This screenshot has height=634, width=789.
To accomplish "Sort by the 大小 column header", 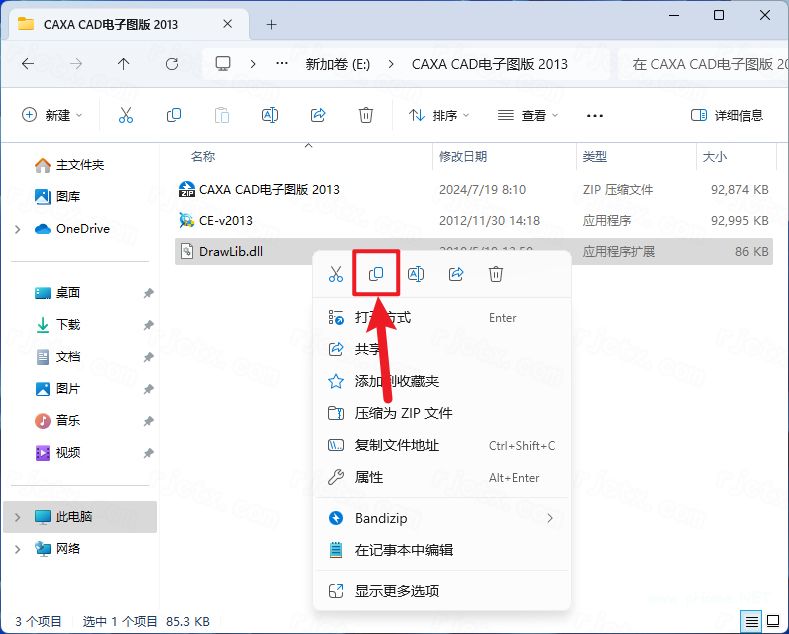I will [715, 156].
